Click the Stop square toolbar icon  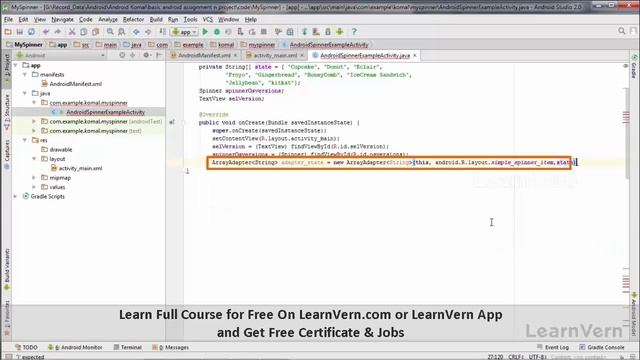point(264,32)
